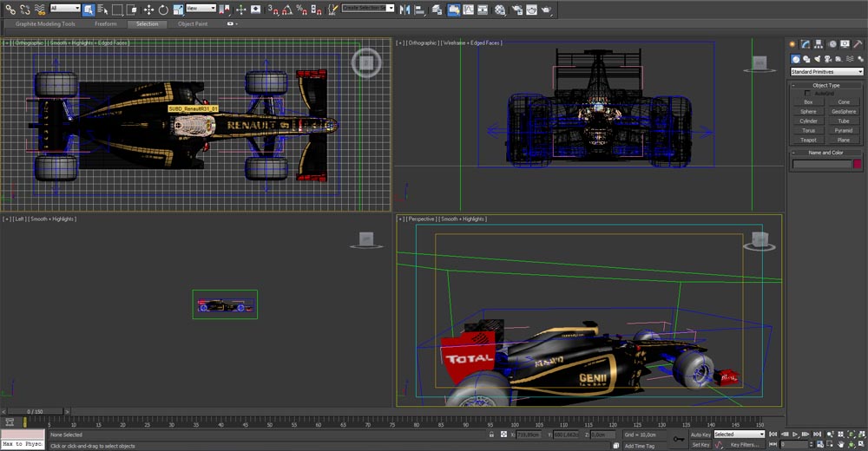Open the Curve Editor icon

(469, 10)
